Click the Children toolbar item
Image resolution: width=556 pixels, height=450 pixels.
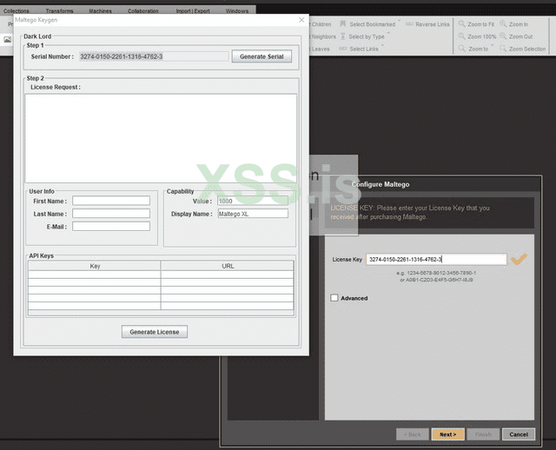321,24
